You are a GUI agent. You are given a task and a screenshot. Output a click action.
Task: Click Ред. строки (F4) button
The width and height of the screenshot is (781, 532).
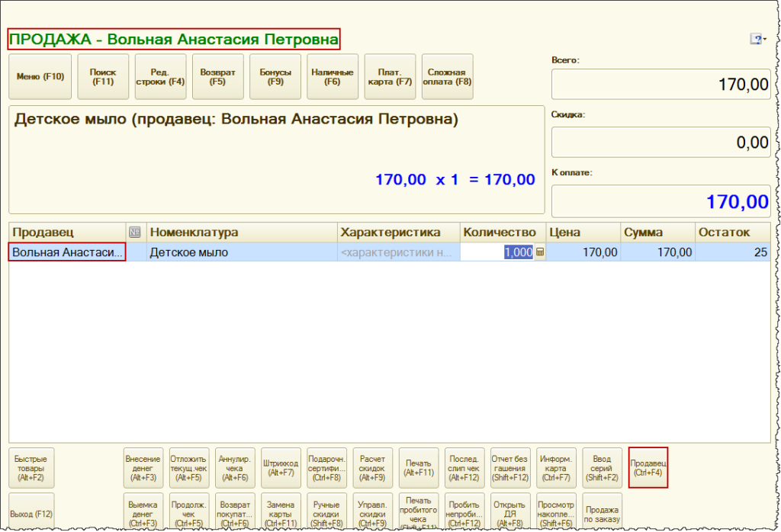[x=160, y=77]
